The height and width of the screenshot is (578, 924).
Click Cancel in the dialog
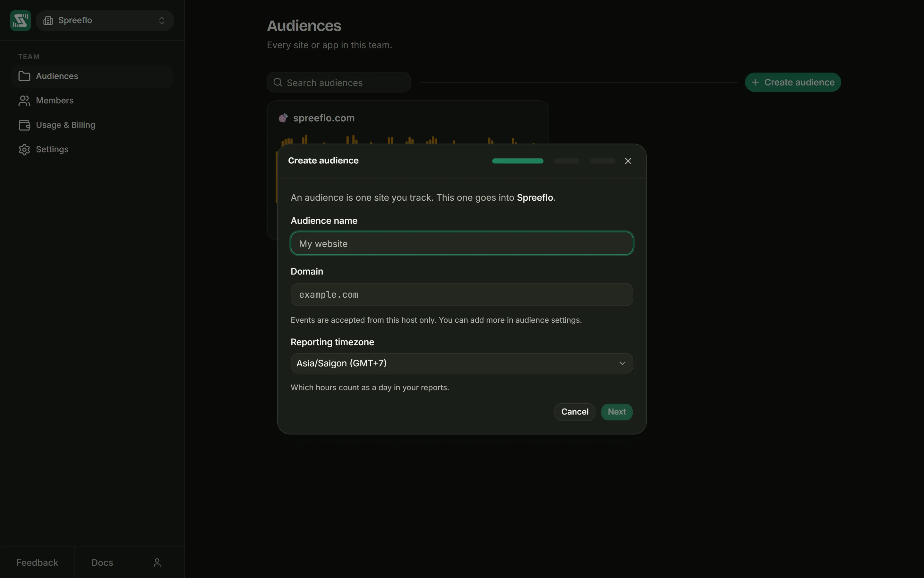coord(575,412)
